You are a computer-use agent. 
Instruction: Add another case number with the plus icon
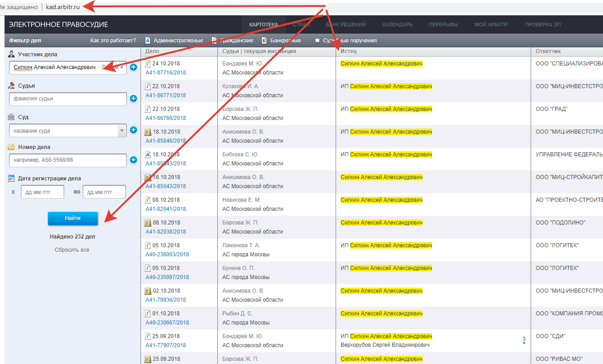point(133,160)
